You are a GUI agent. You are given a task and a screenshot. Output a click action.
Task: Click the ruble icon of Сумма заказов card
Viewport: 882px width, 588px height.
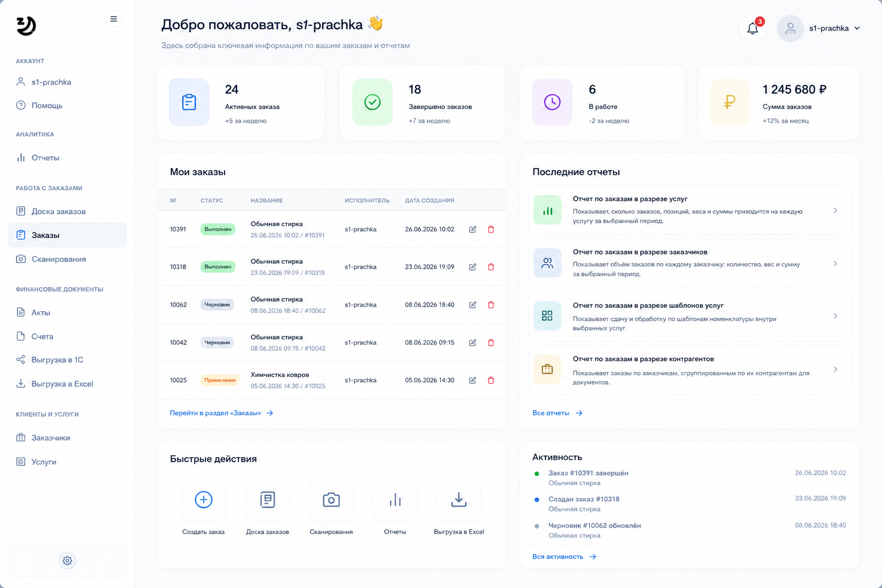730,102
